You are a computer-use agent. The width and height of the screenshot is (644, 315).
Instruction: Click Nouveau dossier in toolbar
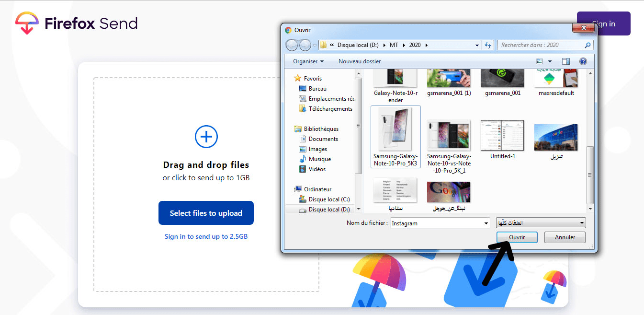coord(360,61)
